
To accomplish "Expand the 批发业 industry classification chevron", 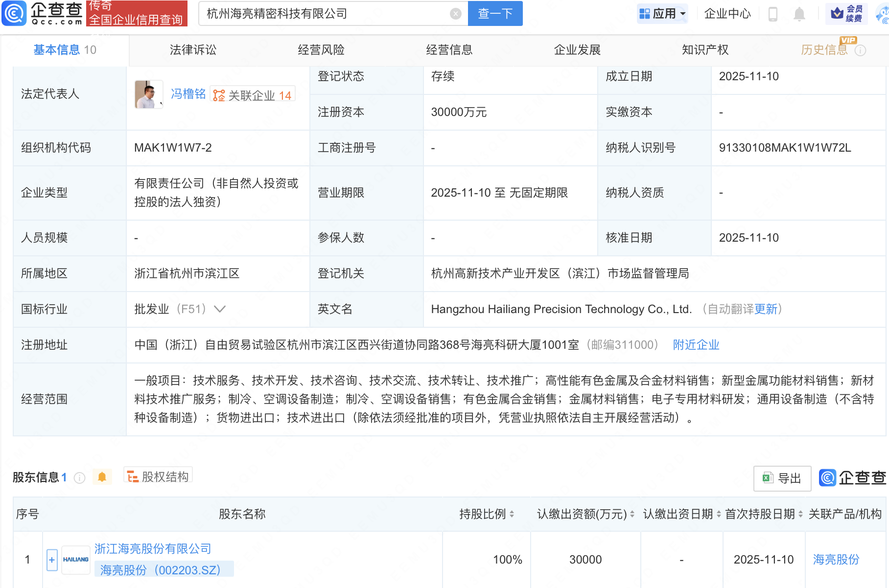I will (220, 309).
